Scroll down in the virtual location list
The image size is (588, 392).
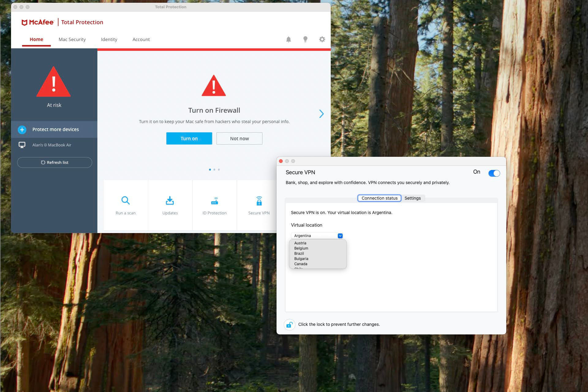coord(344,266)
